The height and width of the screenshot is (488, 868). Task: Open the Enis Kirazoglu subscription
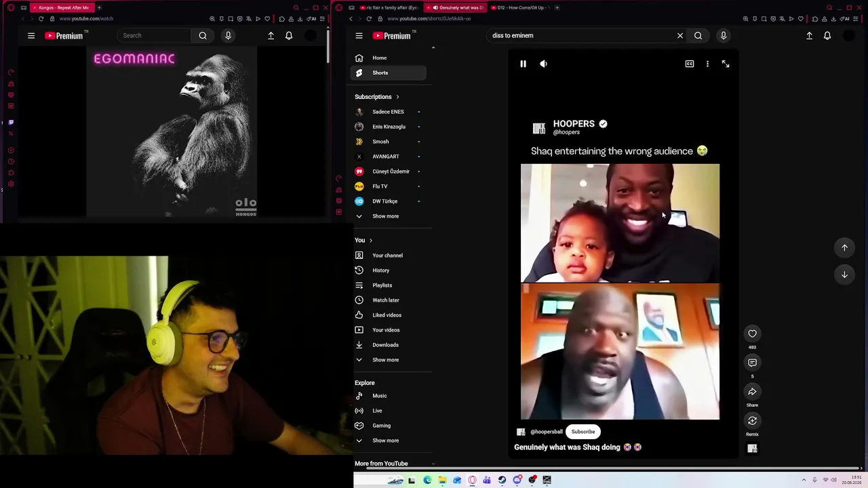pyautogui.click(x=389, y=127)
